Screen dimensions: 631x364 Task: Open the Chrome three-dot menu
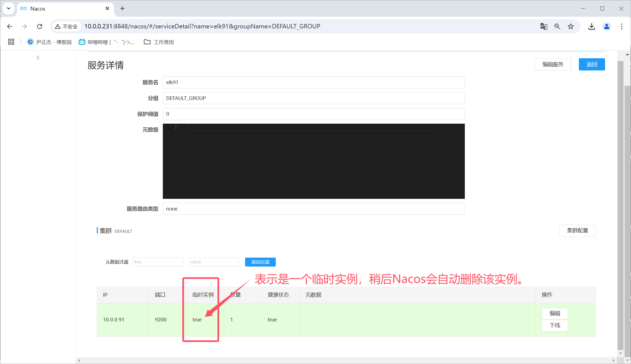(622, 26)
